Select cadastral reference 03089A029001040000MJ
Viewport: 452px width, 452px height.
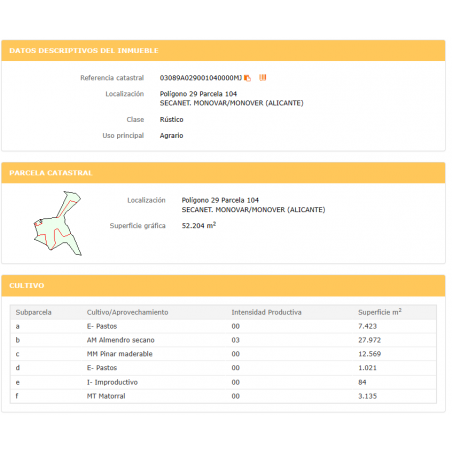click(x=201, y=78)
